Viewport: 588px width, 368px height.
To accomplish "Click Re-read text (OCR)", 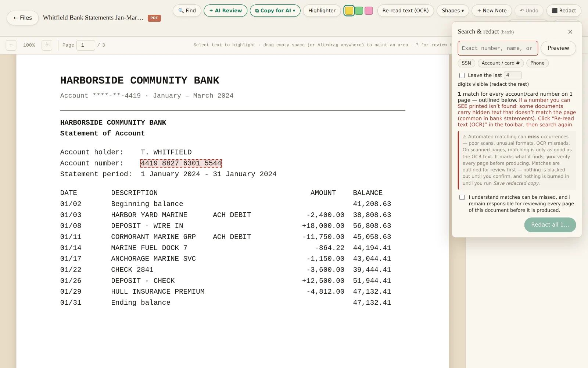I will 405,11.
